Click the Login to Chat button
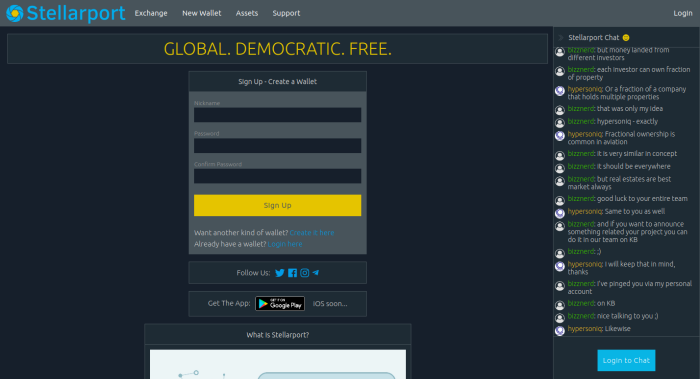This screenshot has height=379, width=700. (626, 360)
